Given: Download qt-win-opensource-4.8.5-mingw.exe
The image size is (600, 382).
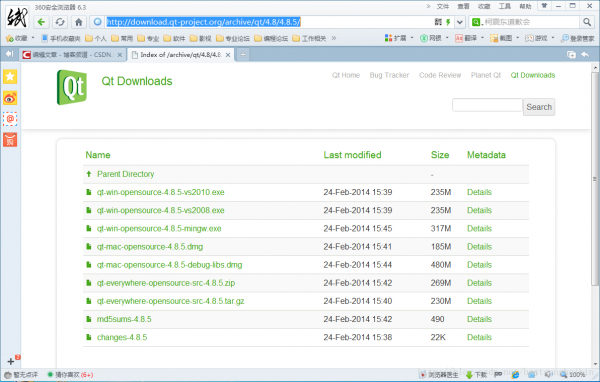Looking at the screenshot, I should click(x=159, y=229).
